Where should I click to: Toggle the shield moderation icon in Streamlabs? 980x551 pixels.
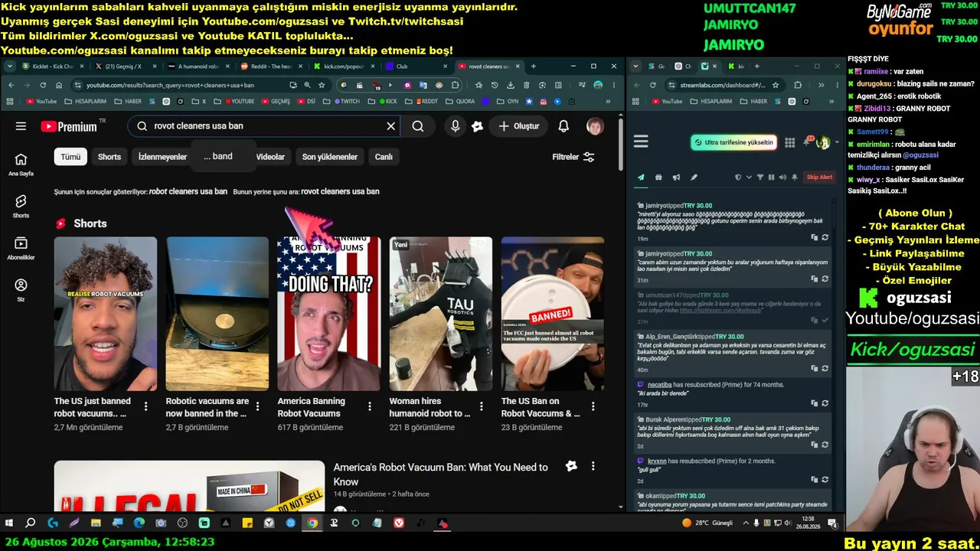[x=738, y=178]
